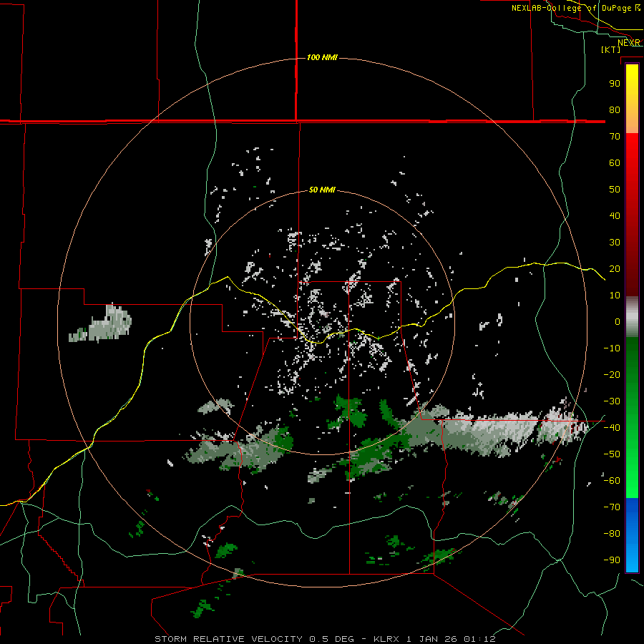
Task: Select the 30 value on the velocity scale
Action: (x=615, y=243)
